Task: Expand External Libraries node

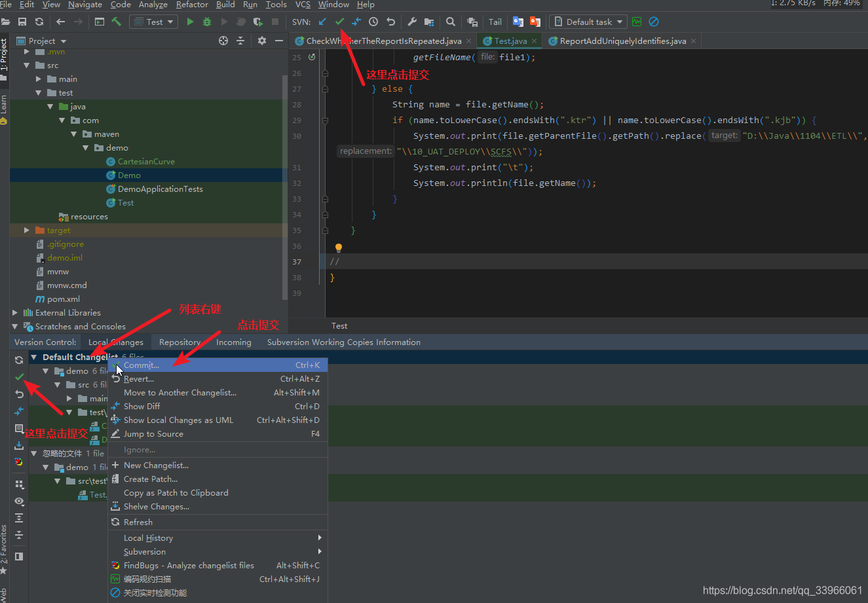Action: (x=15, y=313)
